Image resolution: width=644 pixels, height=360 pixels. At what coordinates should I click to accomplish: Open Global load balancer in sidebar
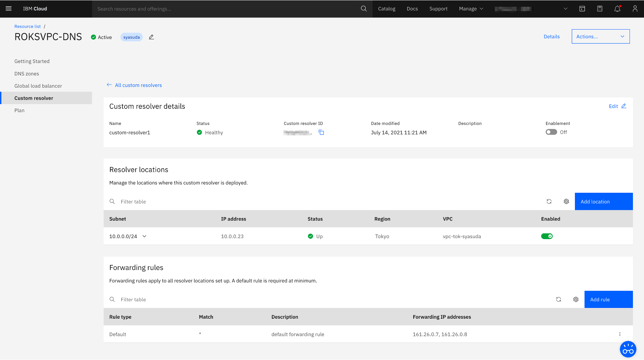click(x=38, y=86)
